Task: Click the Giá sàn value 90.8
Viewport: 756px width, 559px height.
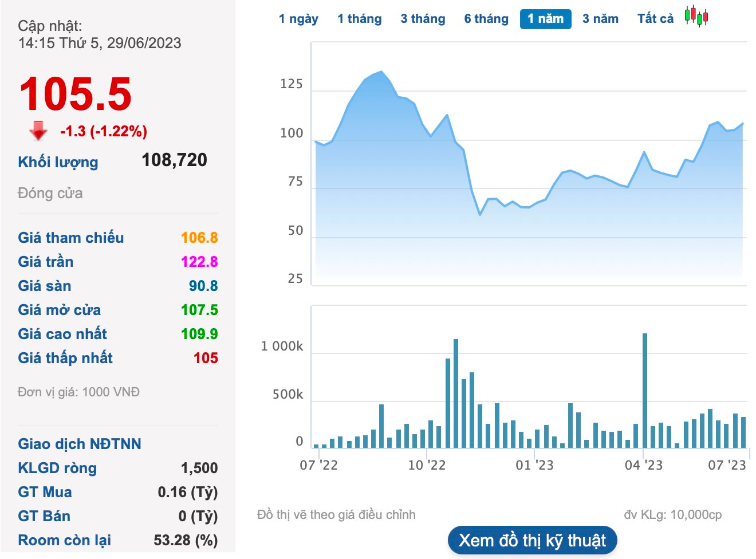Action: (203, 286)
